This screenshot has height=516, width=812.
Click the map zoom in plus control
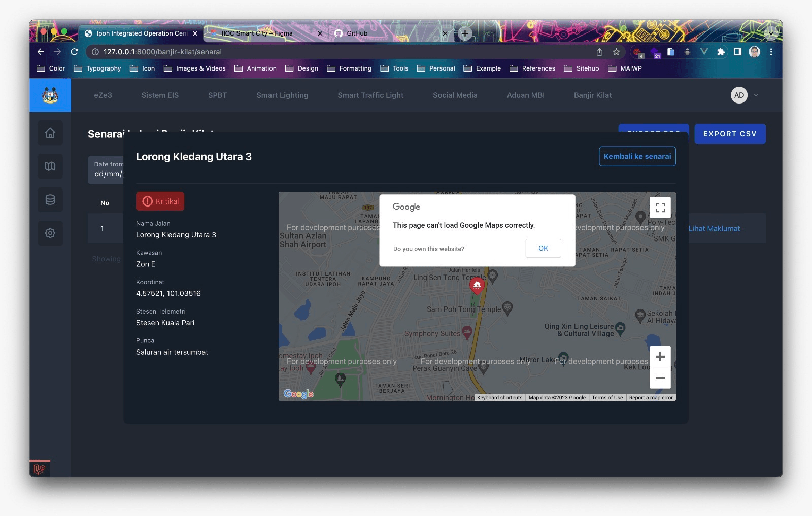(660, 357)
